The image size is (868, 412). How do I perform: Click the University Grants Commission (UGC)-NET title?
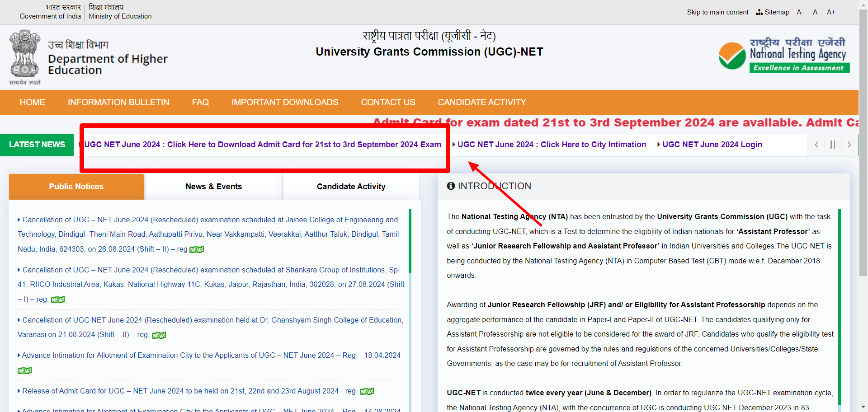tap(429, 52)
